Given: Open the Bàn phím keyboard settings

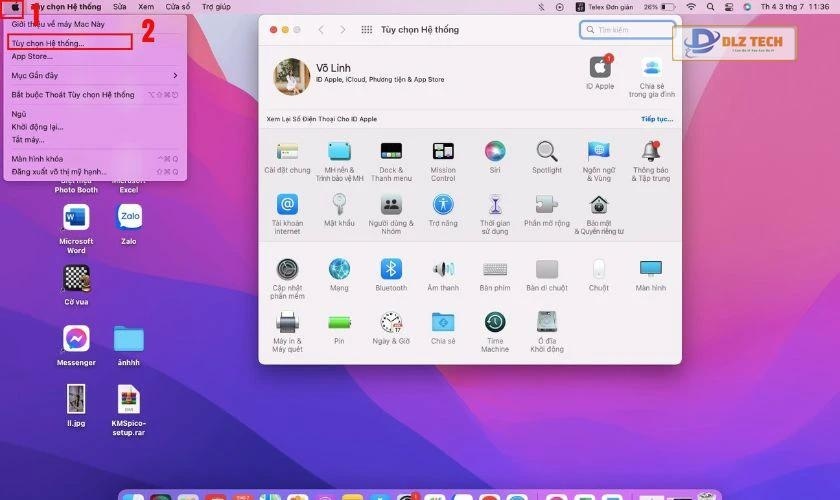Looking at the screenshot, I should (494, 269).
